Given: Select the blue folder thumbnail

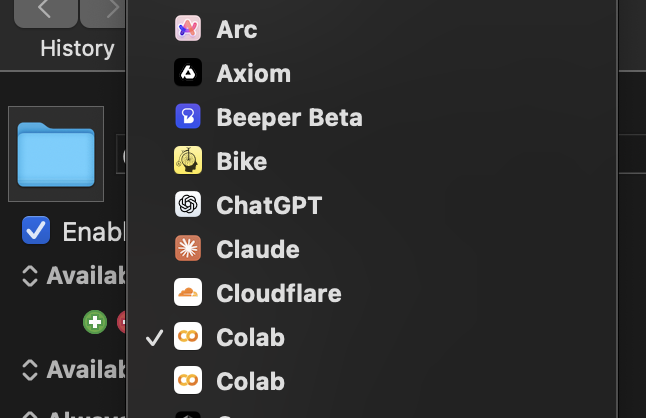Looking at the screenshot, I should point(56,154).
